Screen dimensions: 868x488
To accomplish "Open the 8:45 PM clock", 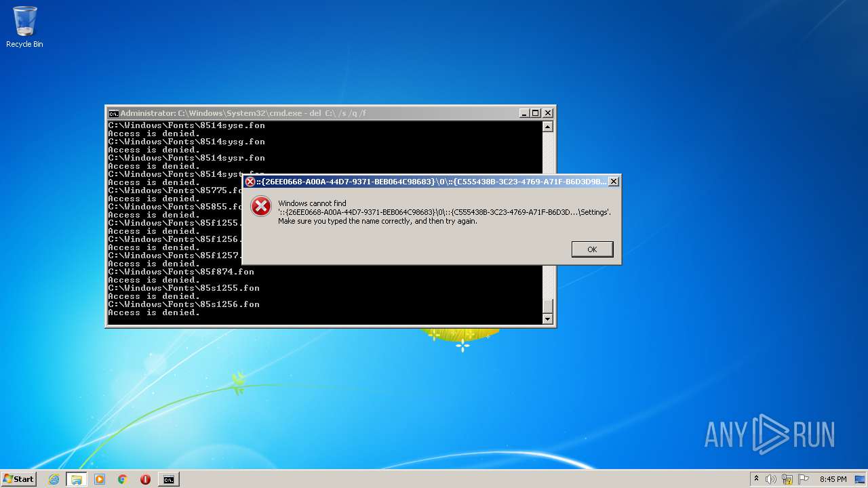I will [x=833, y=479].
